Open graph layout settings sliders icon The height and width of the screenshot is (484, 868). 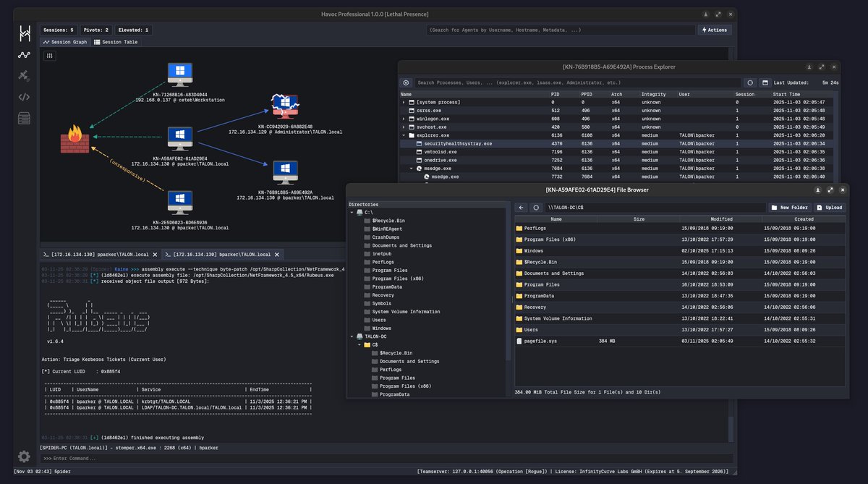(x=50, y=56)
